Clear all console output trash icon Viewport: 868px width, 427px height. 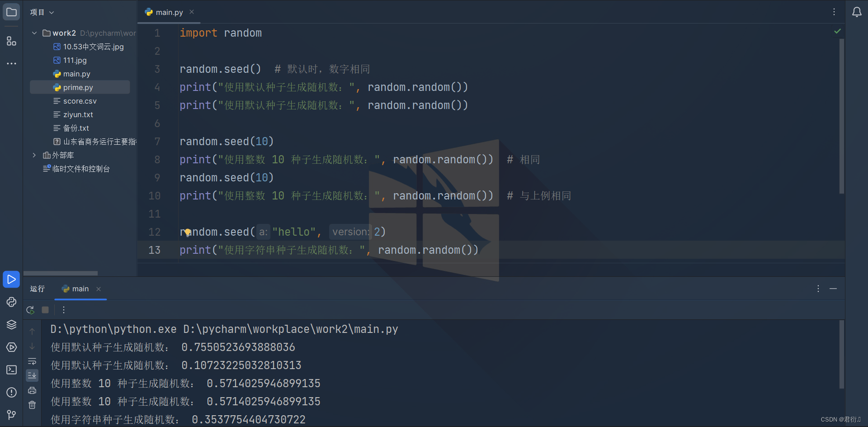coord(32,405)
